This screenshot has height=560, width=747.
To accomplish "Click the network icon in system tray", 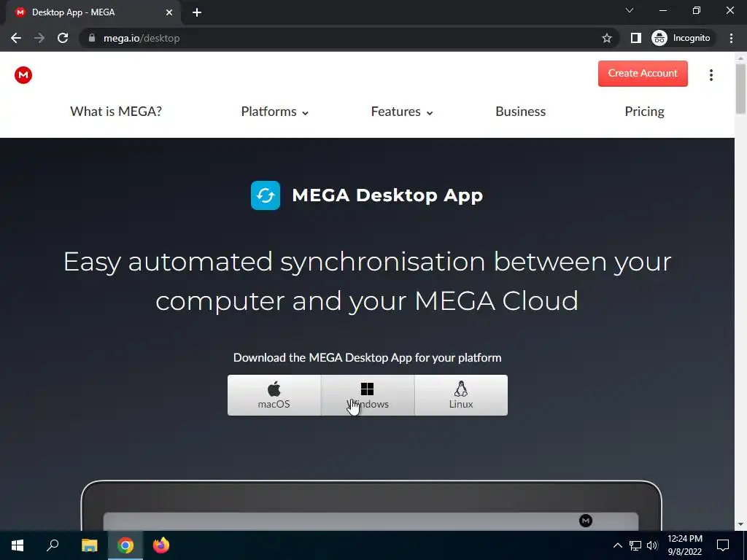I will click(x=635, y=545).
